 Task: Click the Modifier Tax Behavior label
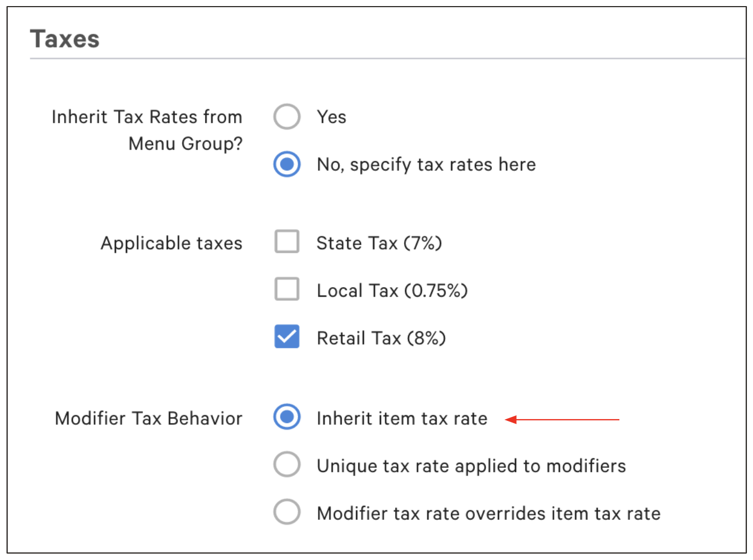point(148,418)
